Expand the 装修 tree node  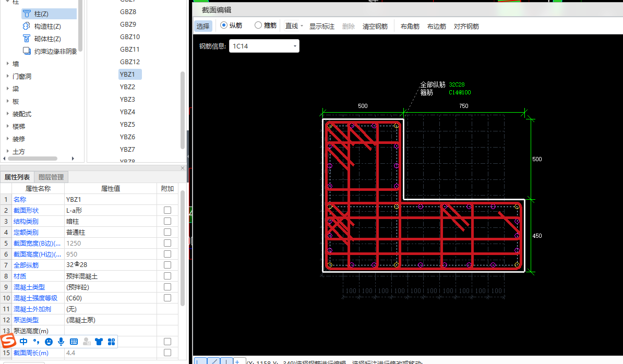coord(7,139)
